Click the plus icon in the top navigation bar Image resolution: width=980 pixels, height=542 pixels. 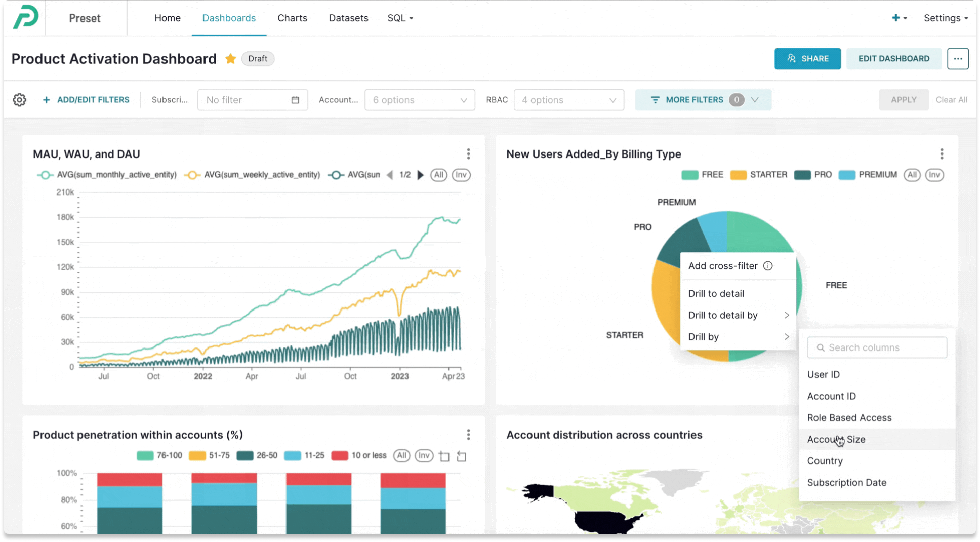(895, 17)
